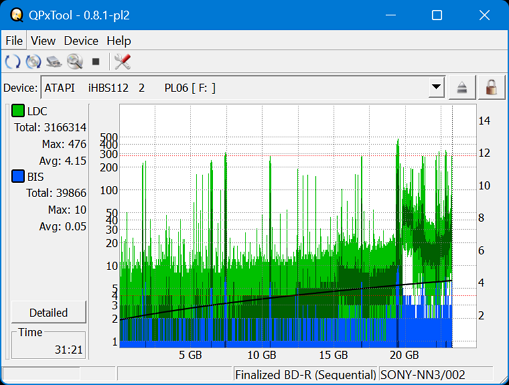Click the green LDC color swatch
This screenshot has height=385, width=509.
(18, 111)
